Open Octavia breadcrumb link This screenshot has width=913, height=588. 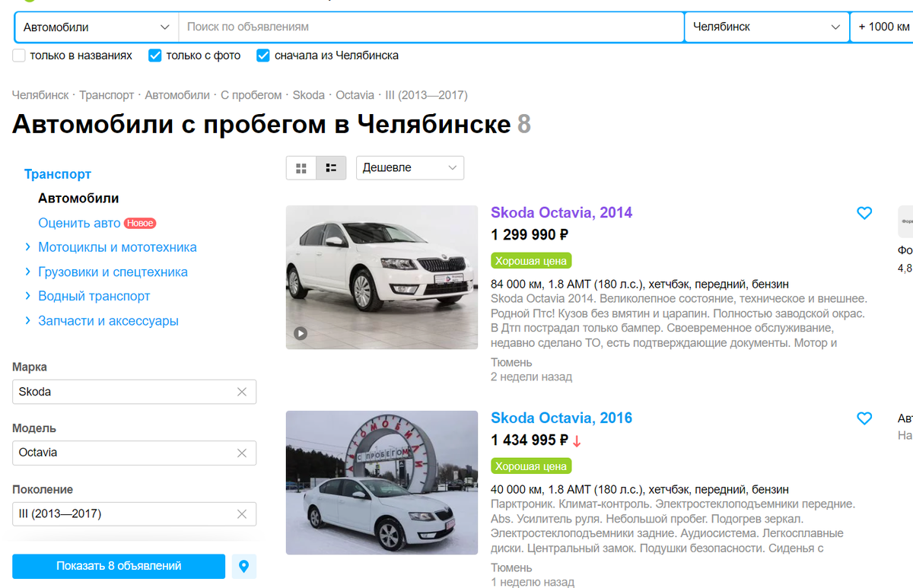tap(355, 95)
